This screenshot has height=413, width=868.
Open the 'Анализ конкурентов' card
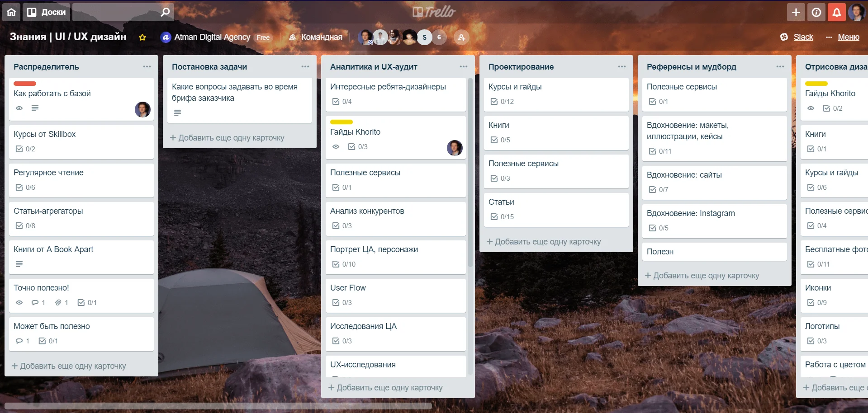tap(396, 219)
